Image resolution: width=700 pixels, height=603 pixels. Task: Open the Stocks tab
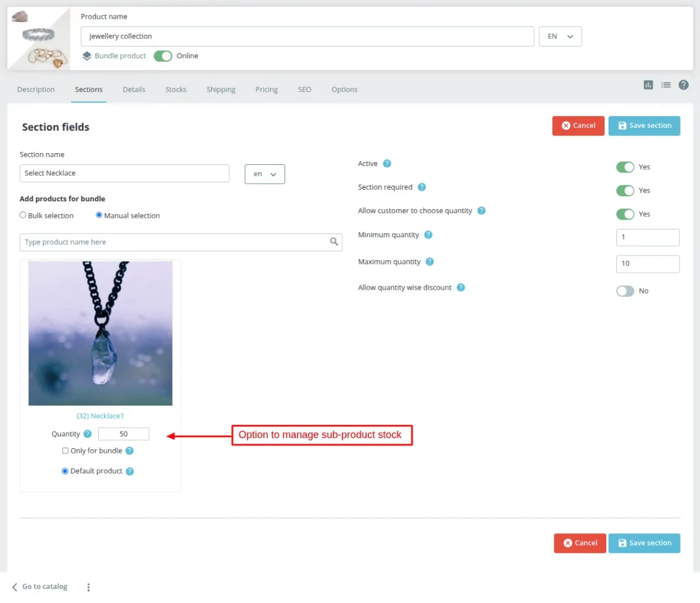(176, 89)
